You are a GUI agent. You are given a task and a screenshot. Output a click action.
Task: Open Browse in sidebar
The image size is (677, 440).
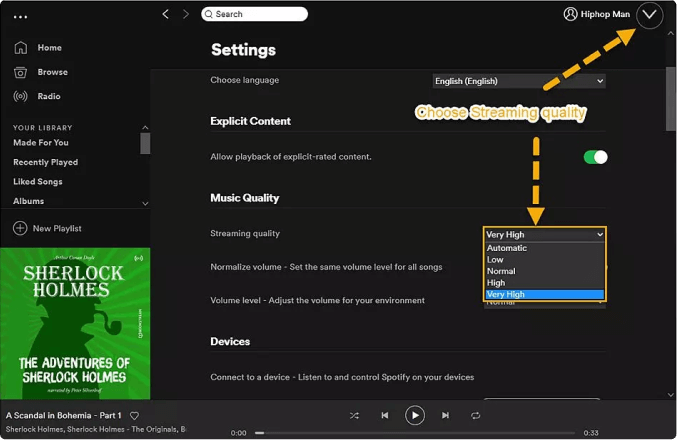tap(52, 72)
